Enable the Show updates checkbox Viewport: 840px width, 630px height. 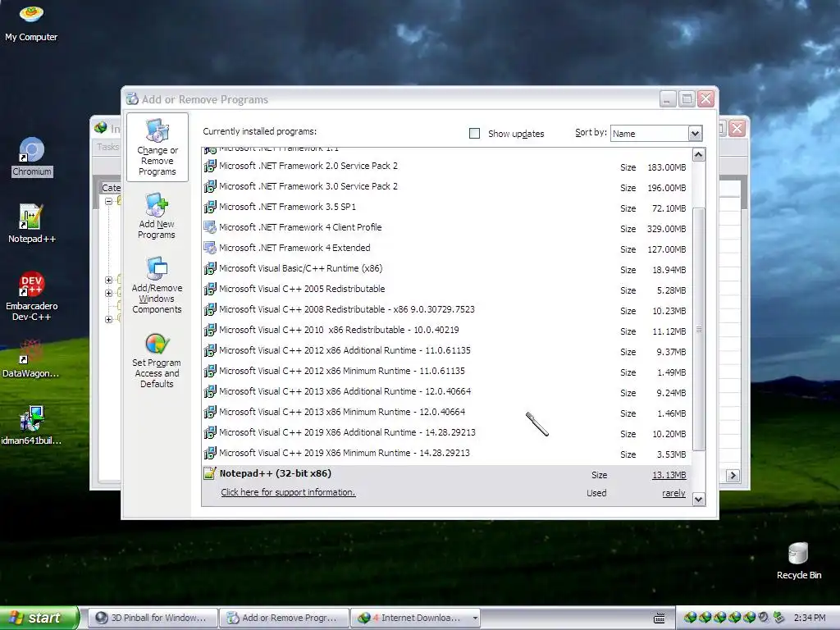coord(474,134)
